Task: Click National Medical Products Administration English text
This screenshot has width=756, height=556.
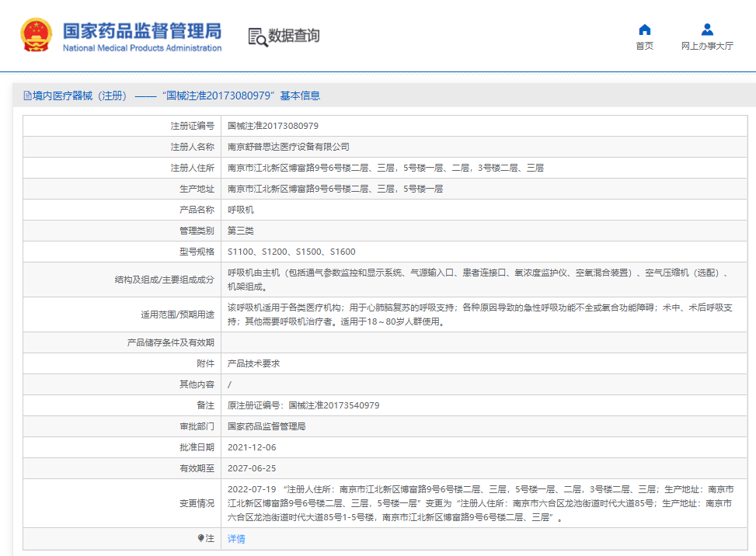Action: click(x=141, y=48)
